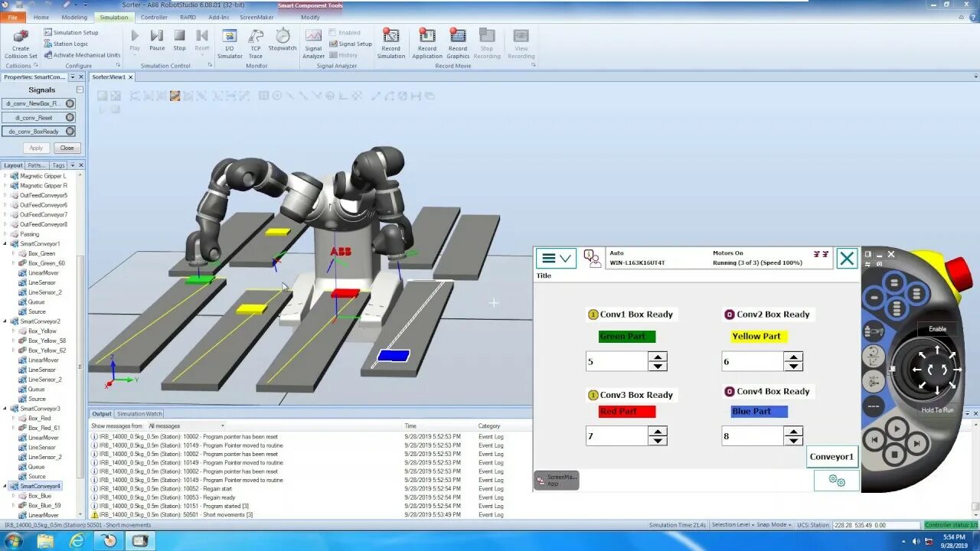Open Windows Start menu
The width and height of the screenshot is (980, 551).
tap(13, 541)
